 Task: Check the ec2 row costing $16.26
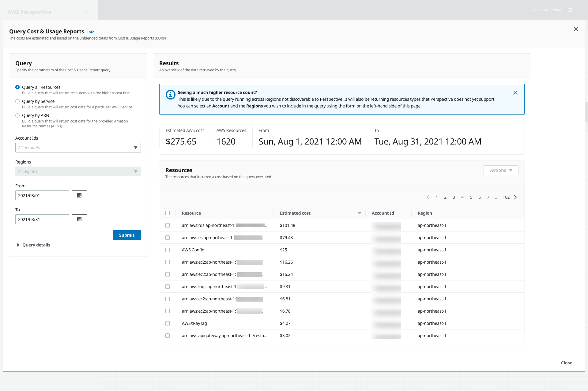168,262
